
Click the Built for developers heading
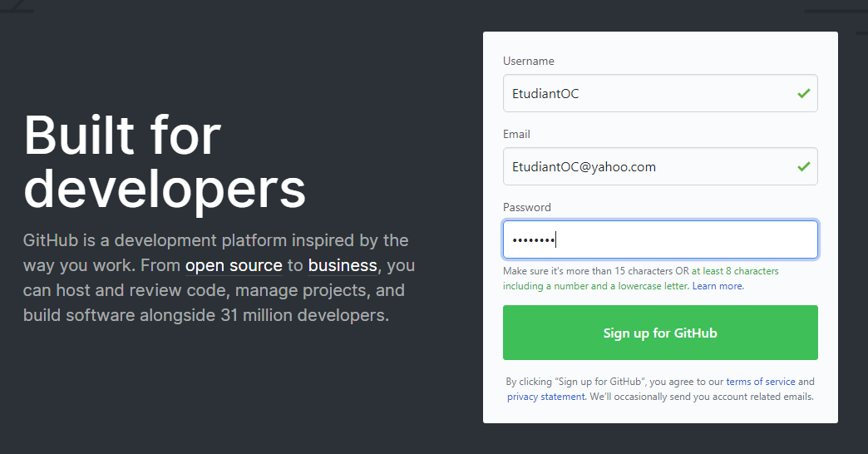tap(165, 161)
